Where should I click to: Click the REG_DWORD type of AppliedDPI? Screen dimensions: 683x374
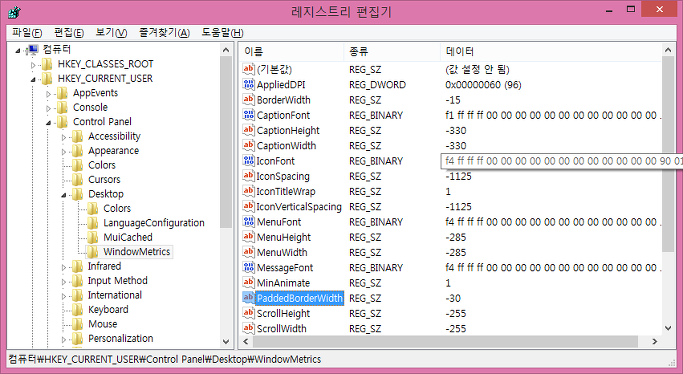coord(377,84)
